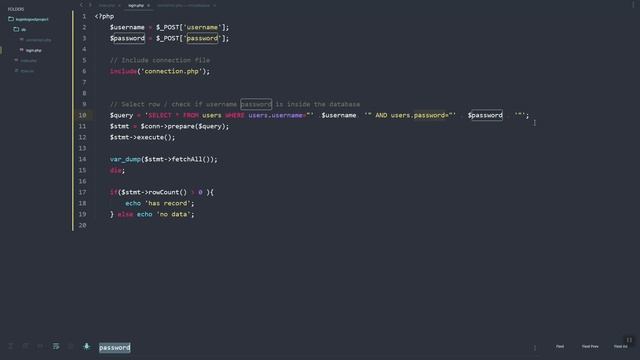This screenshot has height=360, width=640.
Task: Close the connection.php tab
Action: 214,5
